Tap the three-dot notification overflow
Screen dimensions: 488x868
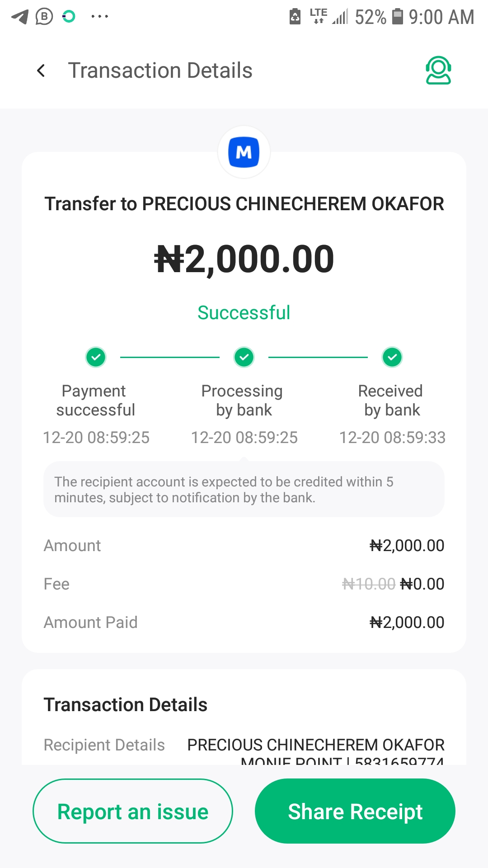(99, 17)
